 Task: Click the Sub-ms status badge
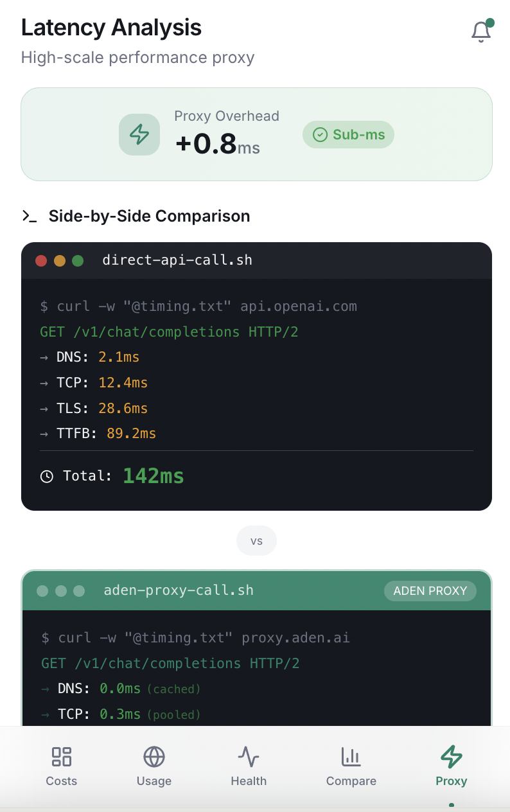coord(348,135)
